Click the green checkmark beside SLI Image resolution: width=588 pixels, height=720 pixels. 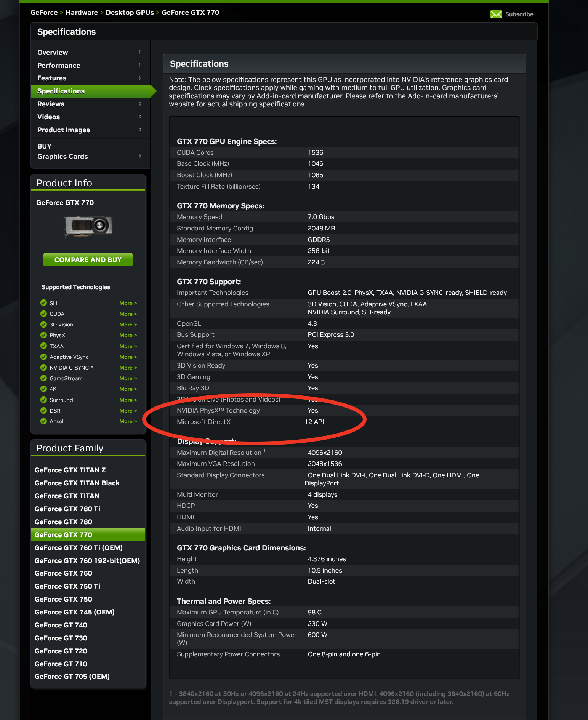(43, 303)
